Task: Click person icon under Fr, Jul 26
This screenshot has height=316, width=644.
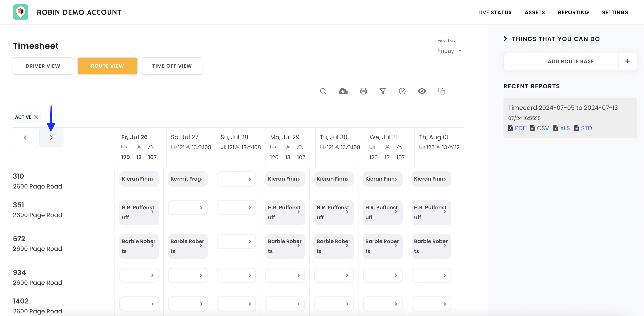Action: 139,147
